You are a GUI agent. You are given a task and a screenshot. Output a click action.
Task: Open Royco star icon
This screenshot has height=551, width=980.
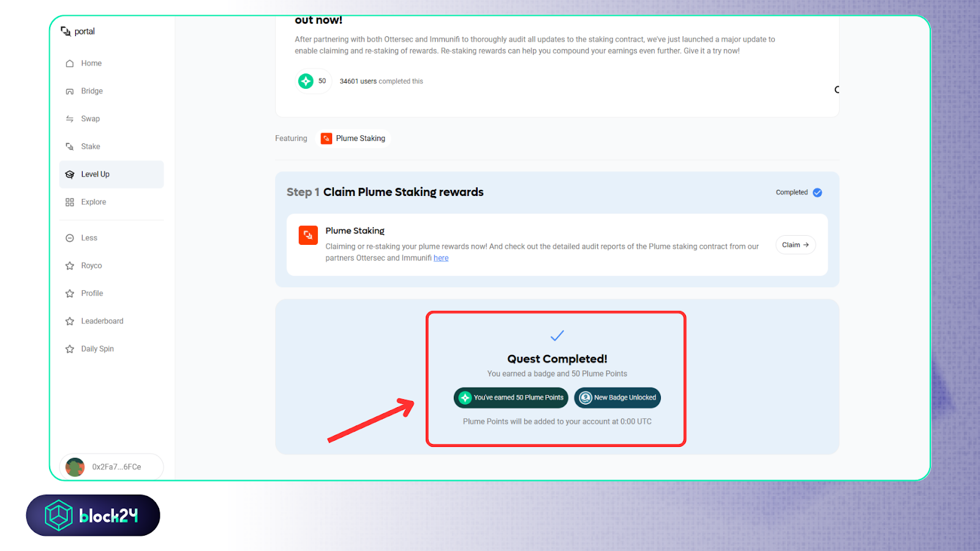click(70, 266)
